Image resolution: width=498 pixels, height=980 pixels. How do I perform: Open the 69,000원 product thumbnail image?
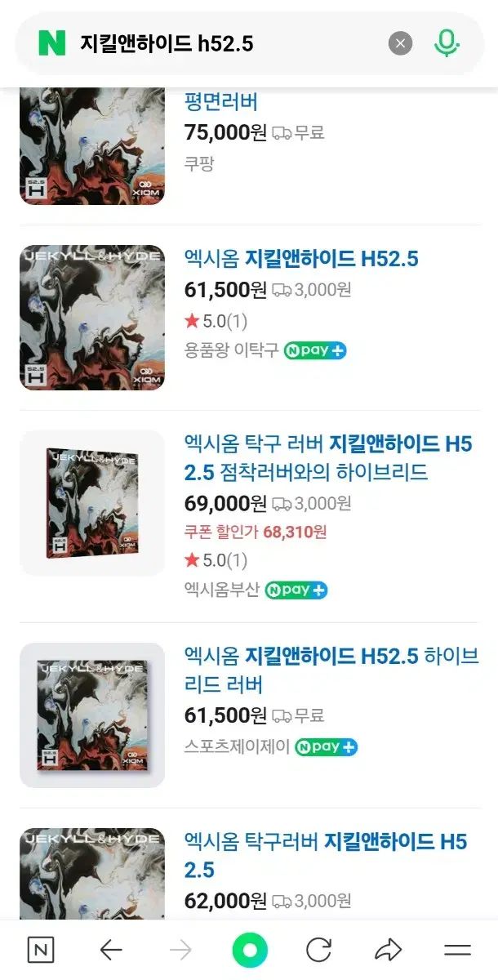(x=92, y=503)
